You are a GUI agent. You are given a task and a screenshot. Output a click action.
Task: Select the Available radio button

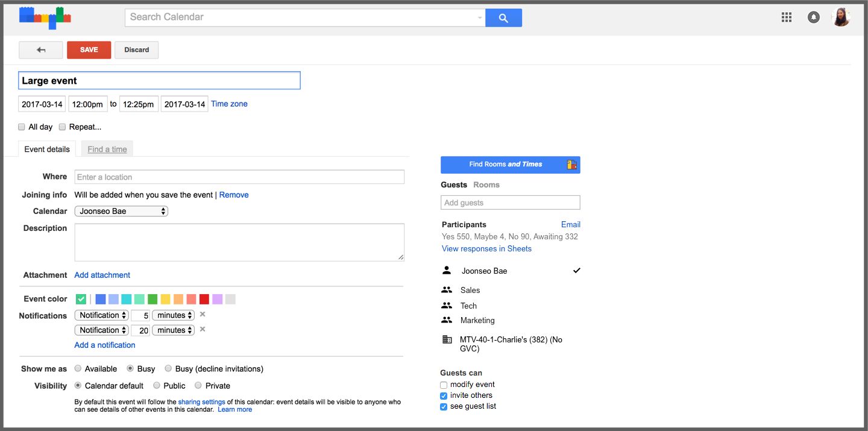coord(78,368)
